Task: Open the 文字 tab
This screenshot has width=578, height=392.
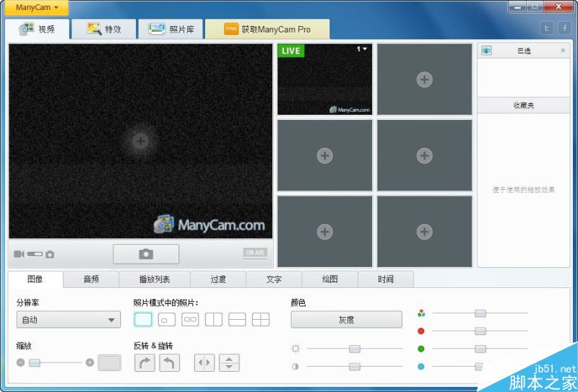Action: point(274,279)
